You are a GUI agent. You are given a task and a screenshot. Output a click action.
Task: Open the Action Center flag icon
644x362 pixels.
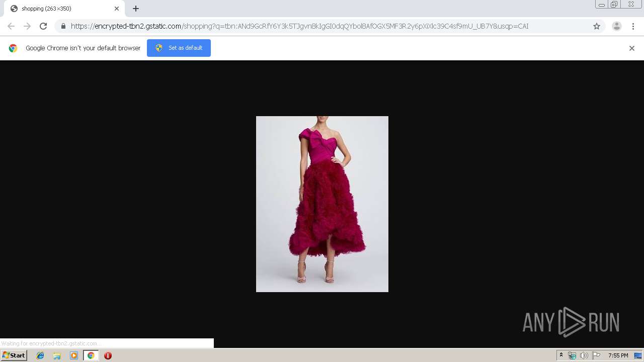596,355
